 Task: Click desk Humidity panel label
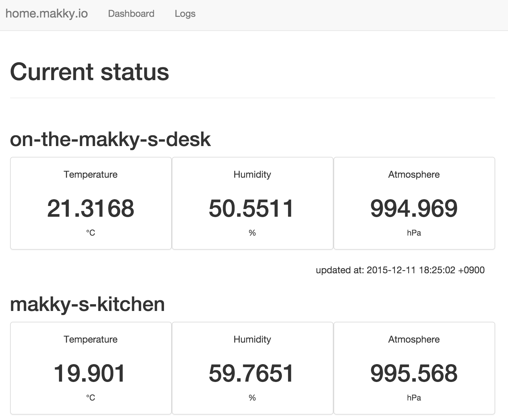(x=252, y=174)
